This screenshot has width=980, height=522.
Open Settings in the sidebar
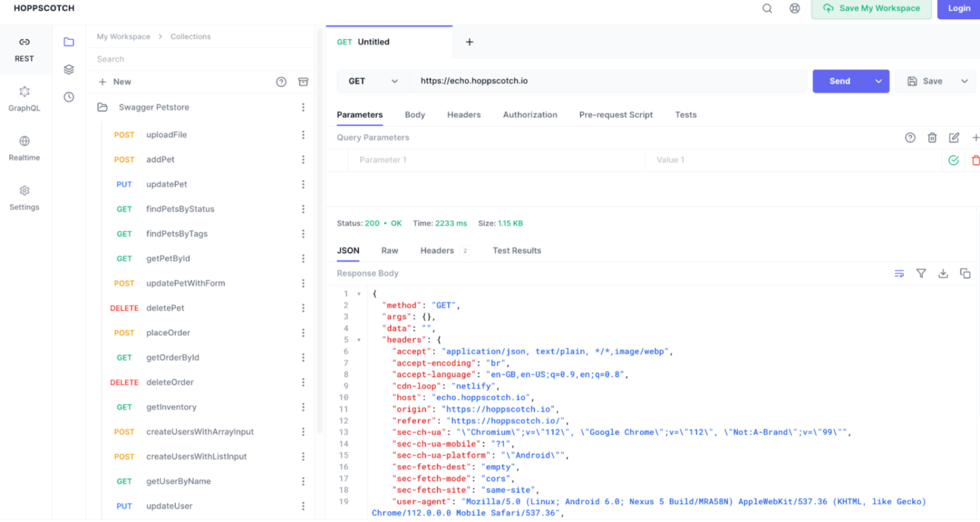pos(24,198)
